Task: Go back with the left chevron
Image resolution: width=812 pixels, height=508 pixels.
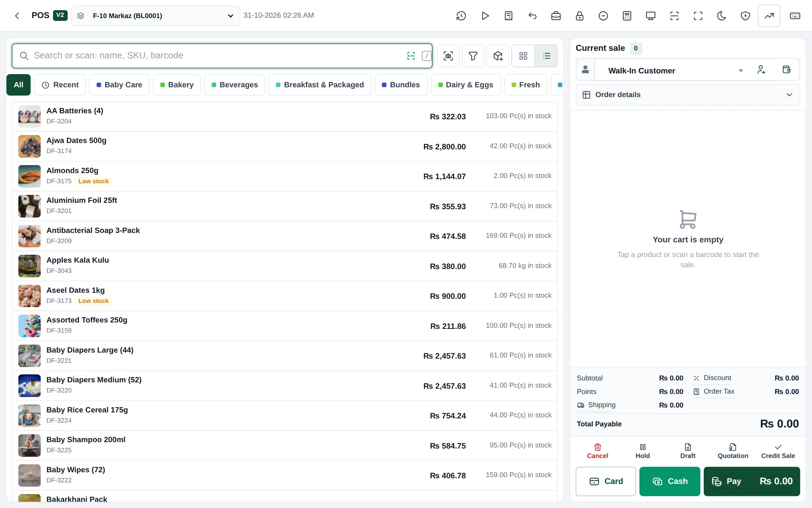Action: click(17, 16)
